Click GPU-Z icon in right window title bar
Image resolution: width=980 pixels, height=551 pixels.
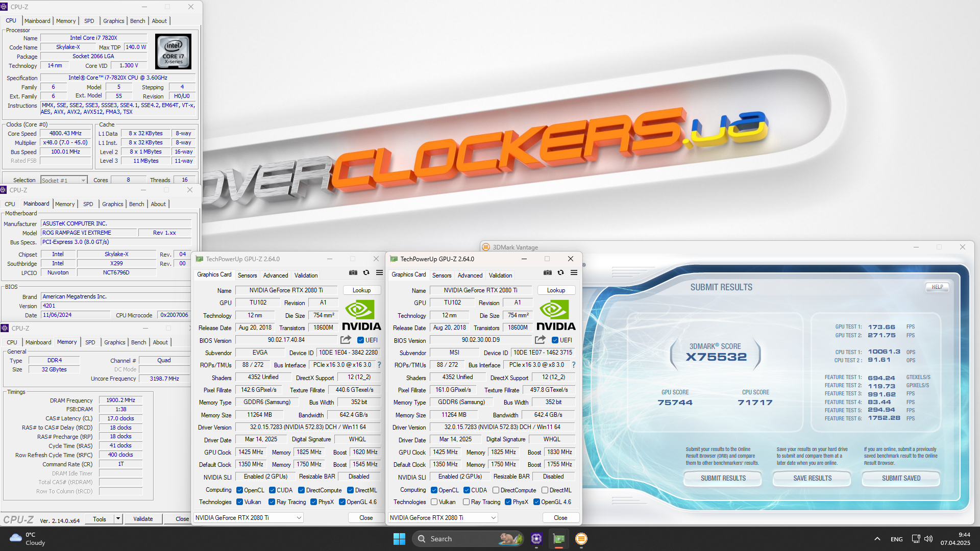click(x=394, y=259)
